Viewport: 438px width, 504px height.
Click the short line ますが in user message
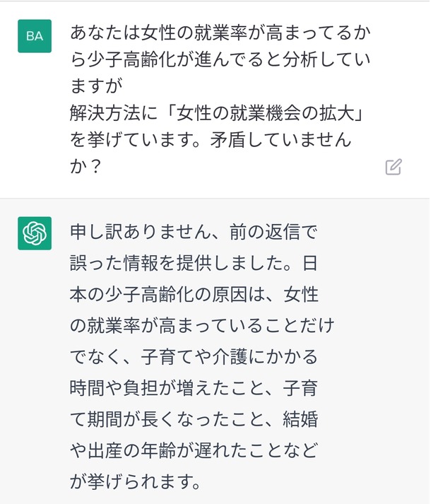[x=96, y=86]
